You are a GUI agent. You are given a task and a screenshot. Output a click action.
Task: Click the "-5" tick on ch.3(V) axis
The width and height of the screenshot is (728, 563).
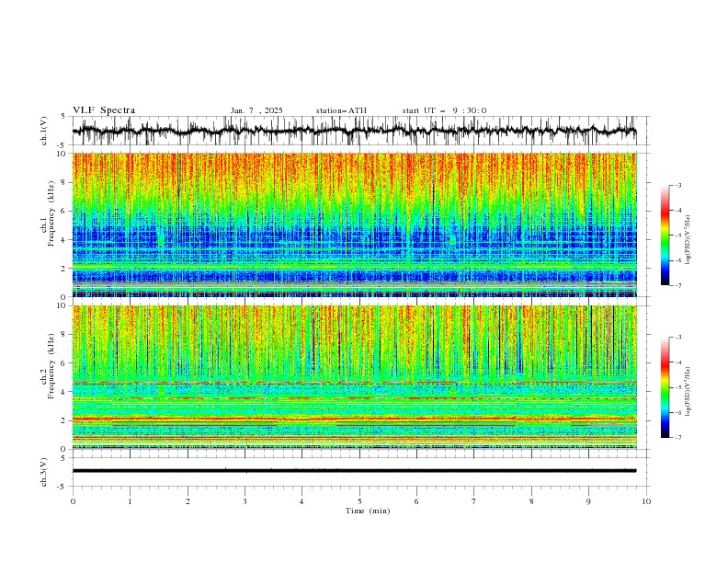pyautogui.click(x=62, y=487)
